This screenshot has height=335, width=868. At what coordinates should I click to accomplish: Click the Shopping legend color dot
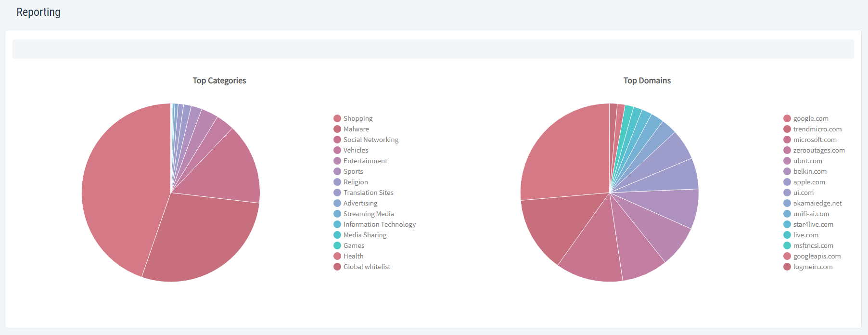pyautogui.click(x=337, y=118)
